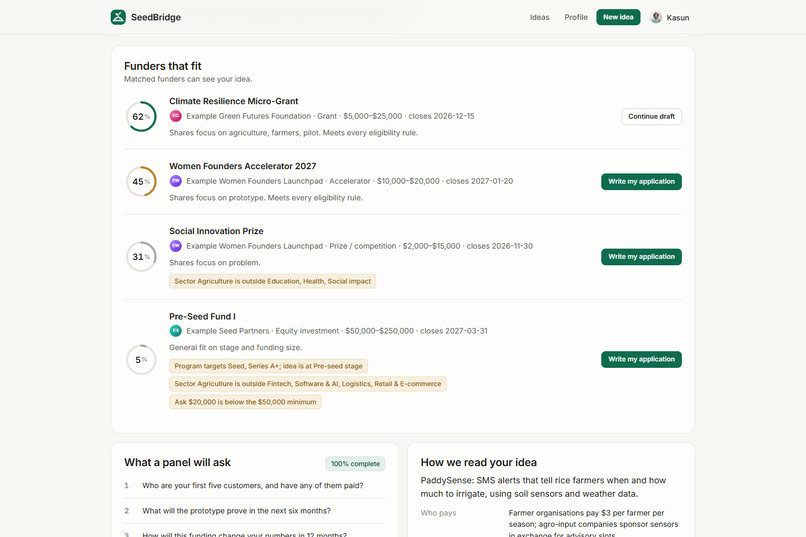Viewport: 806px width, 537px height.
Task: Click the 'Ask $20,000 is below the $50,000 minimum' tag
Action: 245,402
